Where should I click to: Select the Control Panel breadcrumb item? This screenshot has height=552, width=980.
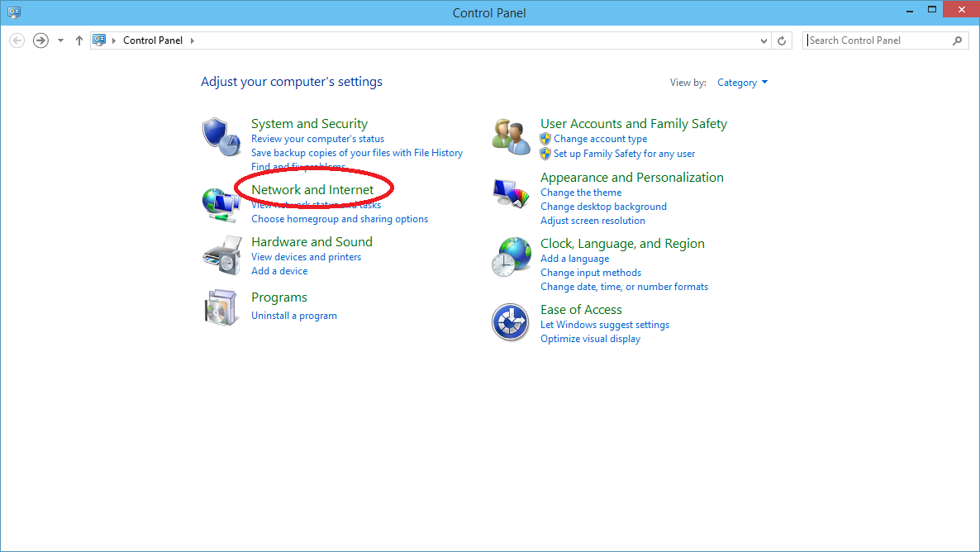point(153,40)
